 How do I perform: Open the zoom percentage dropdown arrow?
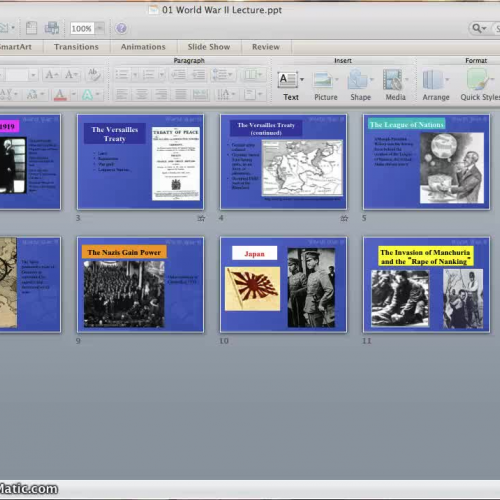pos(100,28)
